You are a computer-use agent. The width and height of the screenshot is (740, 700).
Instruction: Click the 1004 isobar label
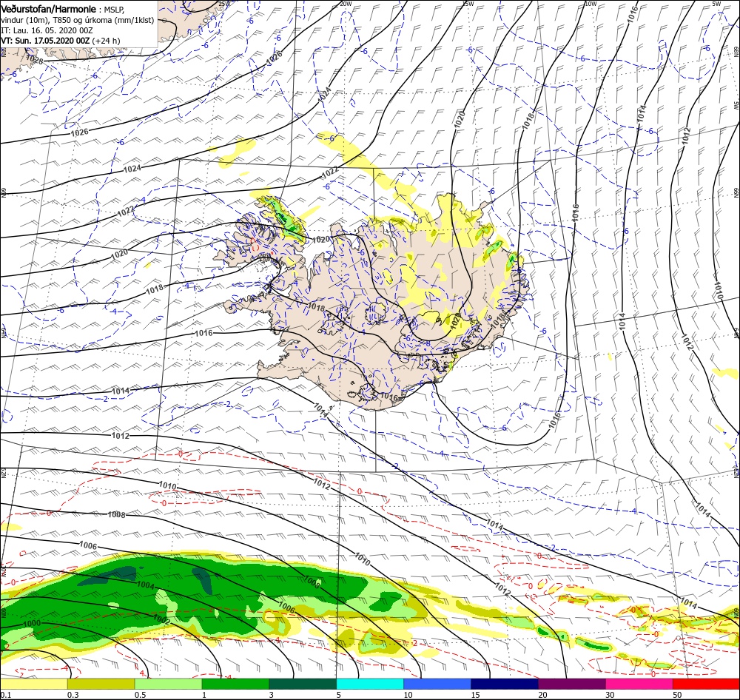pos(145,585)
